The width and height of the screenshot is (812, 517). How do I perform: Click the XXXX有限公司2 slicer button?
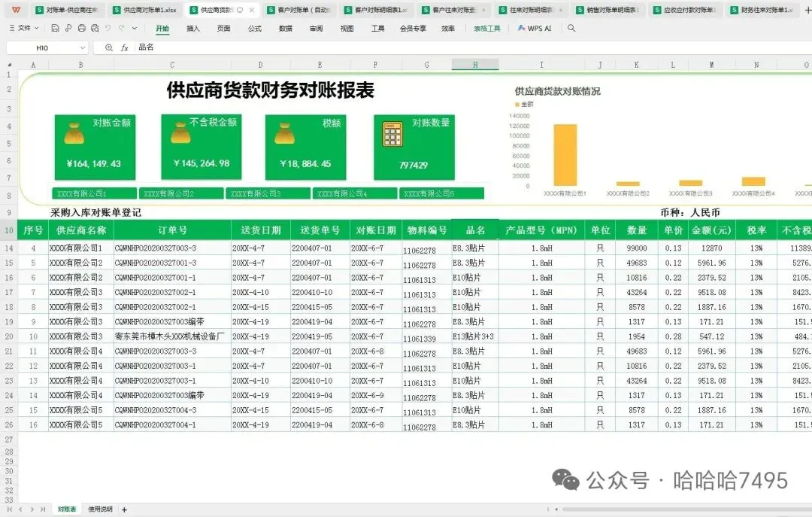181,193
